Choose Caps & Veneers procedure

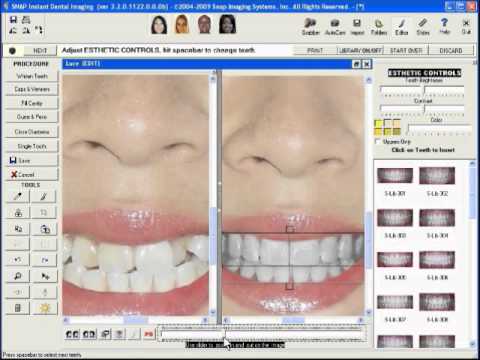[x=32, y=89]
